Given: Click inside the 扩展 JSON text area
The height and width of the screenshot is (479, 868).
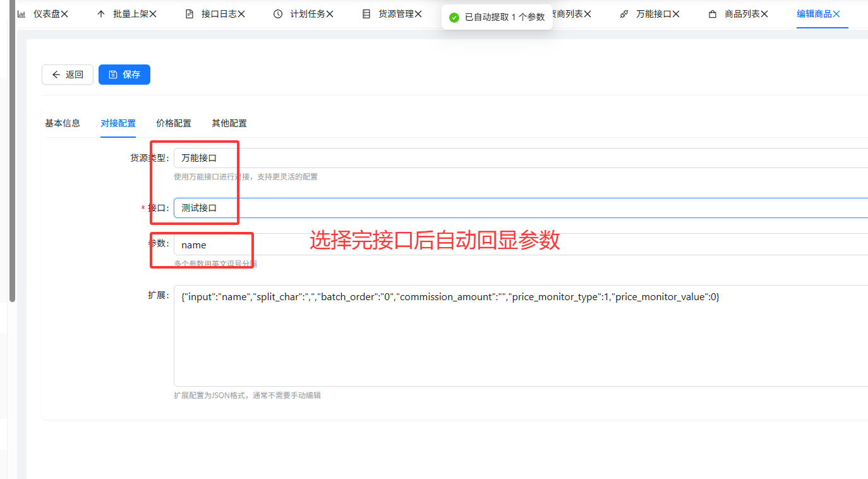Looking at the screenshot, I should point(518,341).
